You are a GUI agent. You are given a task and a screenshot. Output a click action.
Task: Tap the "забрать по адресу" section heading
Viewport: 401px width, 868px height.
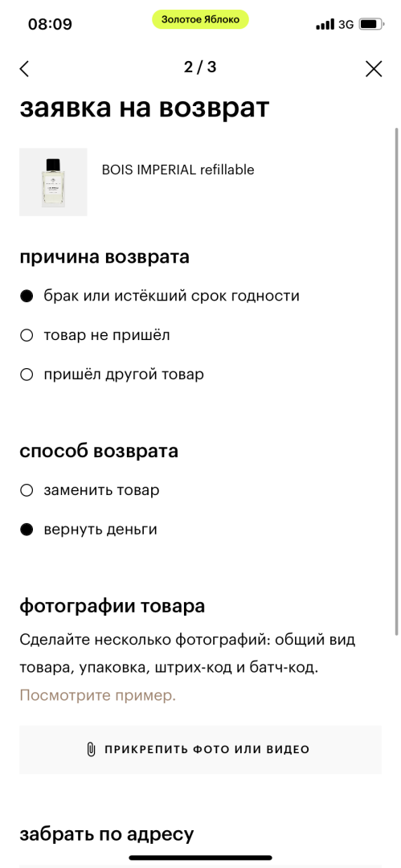tap(107, 833)
